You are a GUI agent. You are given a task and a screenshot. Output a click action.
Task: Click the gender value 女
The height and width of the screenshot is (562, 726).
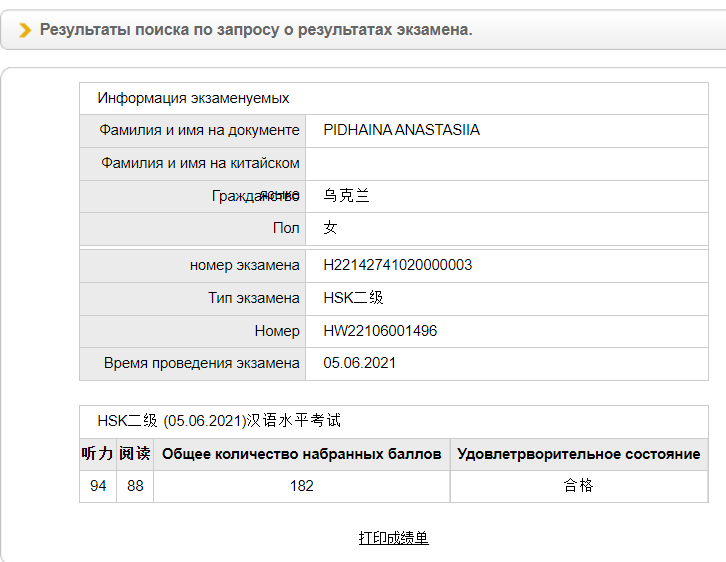point(331,228)
